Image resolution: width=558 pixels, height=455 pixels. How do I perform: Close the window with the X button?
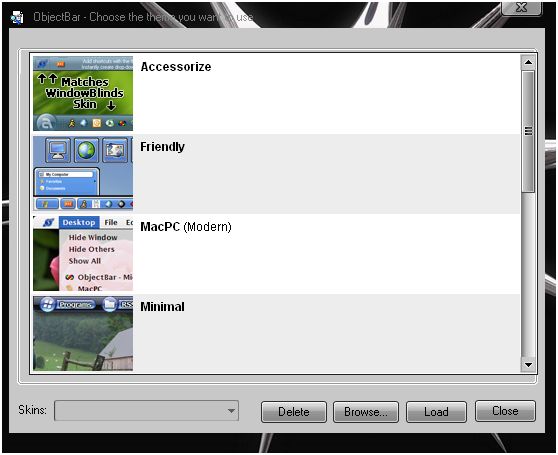(521, 8)
